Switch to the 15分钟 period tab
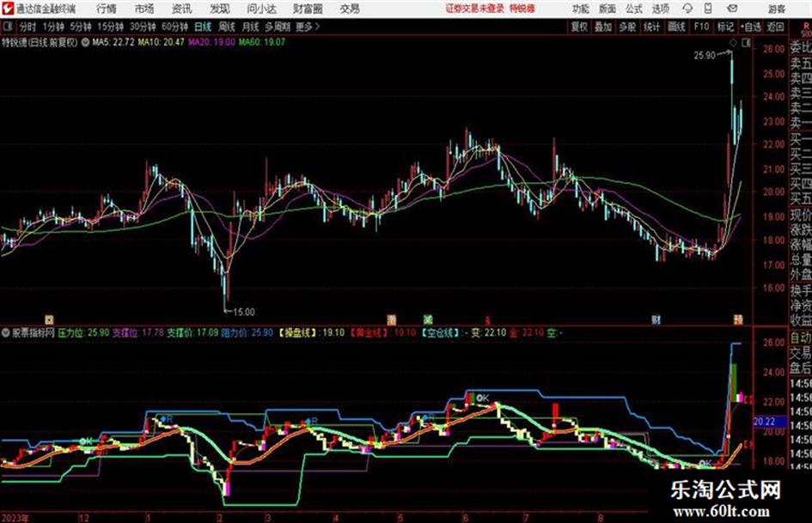 click(x=110, y=27)
